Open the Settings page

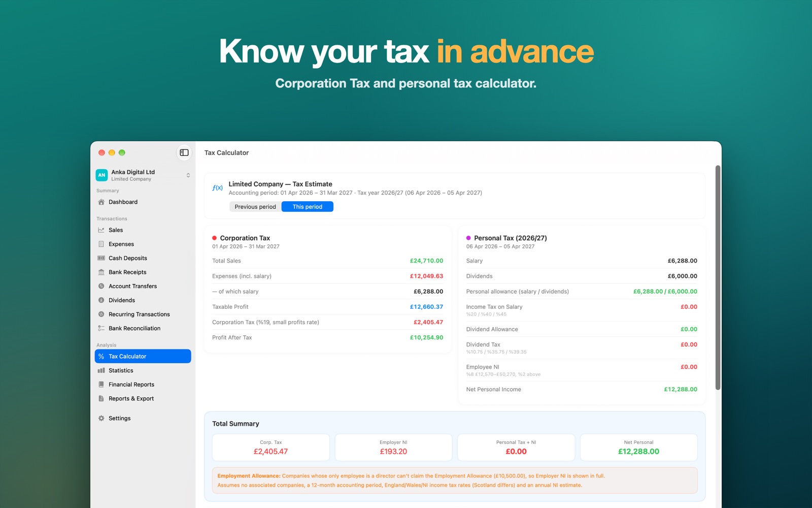coord(143,419)
